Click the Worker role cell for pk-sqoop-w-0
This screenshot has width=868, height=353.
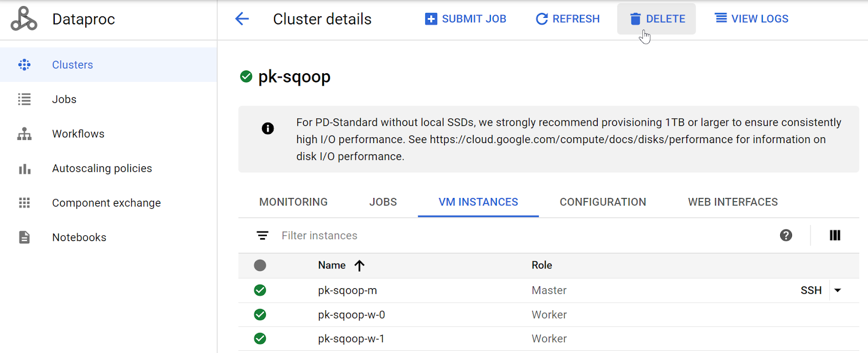tap(549, 315)
